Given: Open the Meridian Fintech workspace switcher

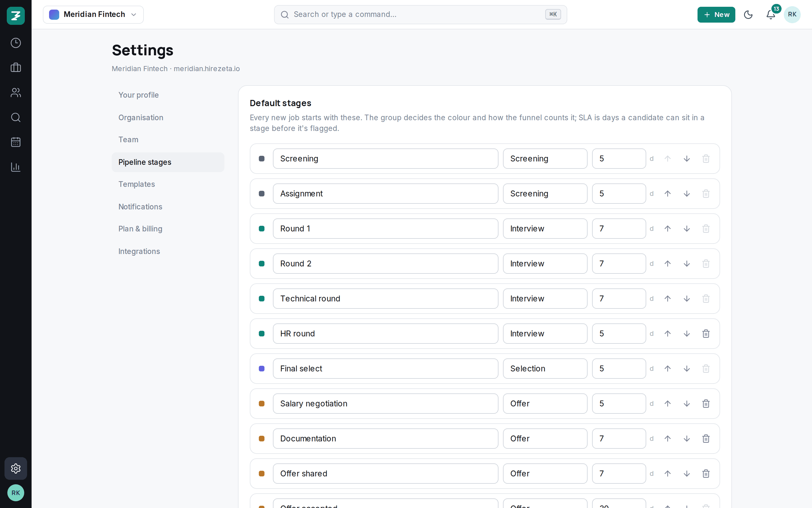Looking at the screenshot, I should coord(93,14).
